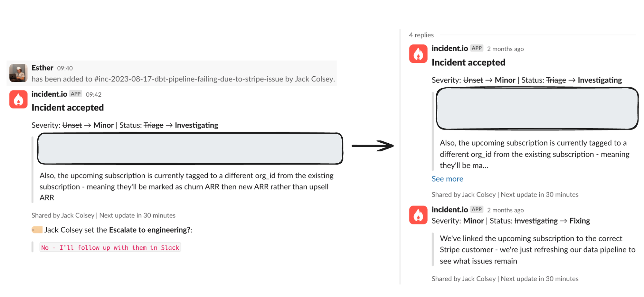The image size is (644, 297).
Task: Click APP badge next to incident.io 09:42
Action: tap(76, 94)
